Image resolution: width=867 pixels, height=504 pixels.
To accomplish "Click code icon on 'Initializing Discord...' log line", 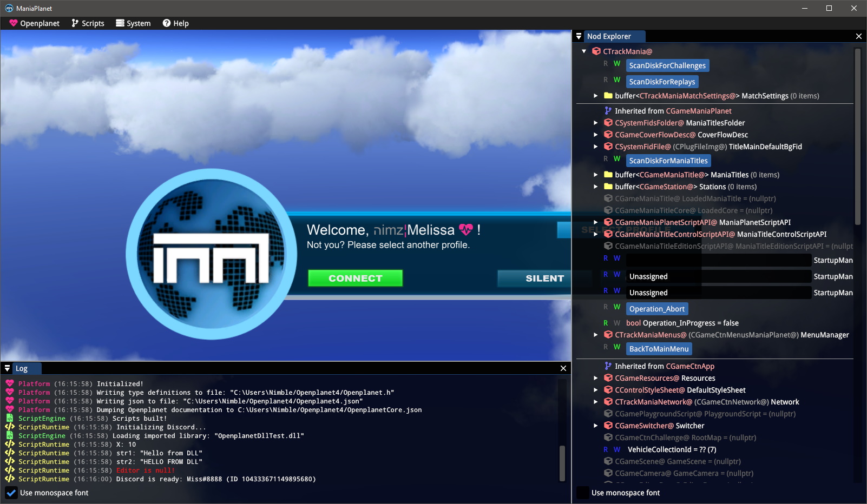I will click(10, 427).
